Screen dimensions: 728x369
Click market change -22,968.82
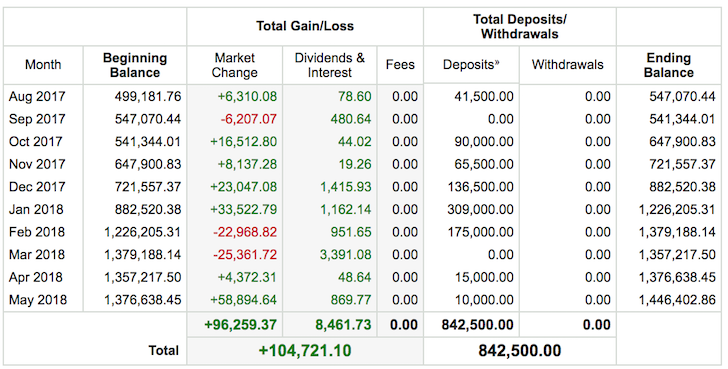point(245,232)
